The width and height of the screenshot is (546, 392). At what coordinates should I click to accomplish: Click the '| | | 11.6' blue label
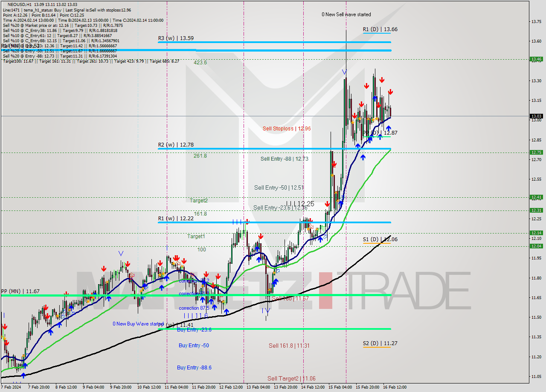(195, 316)
